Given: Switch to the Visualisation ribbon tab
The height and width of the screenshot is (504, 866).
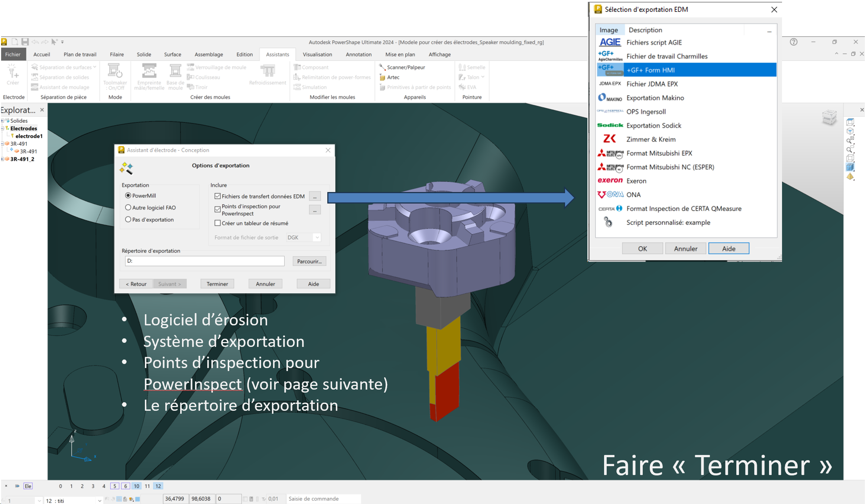Looking at the screenshot, I should click(x=317, y=54).
